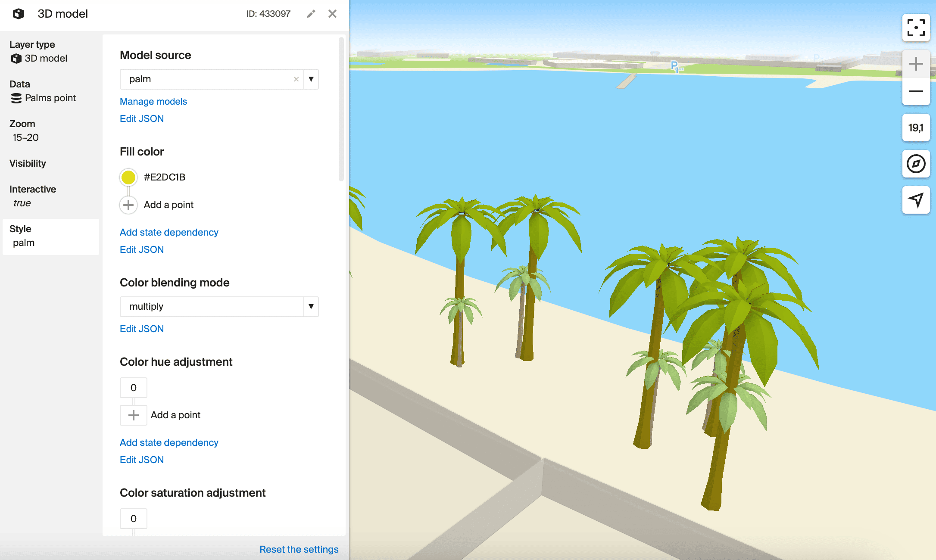Click the Color hue adjustment value field
Image resolution: width=936 pixels, height=560 pixels.
click(x=134, y=388)
